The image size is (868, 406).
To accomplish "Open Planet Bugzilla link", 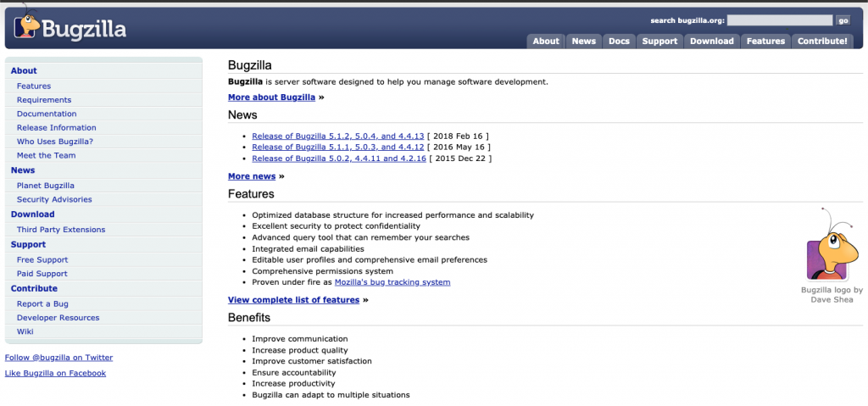I will click(46, 186).
